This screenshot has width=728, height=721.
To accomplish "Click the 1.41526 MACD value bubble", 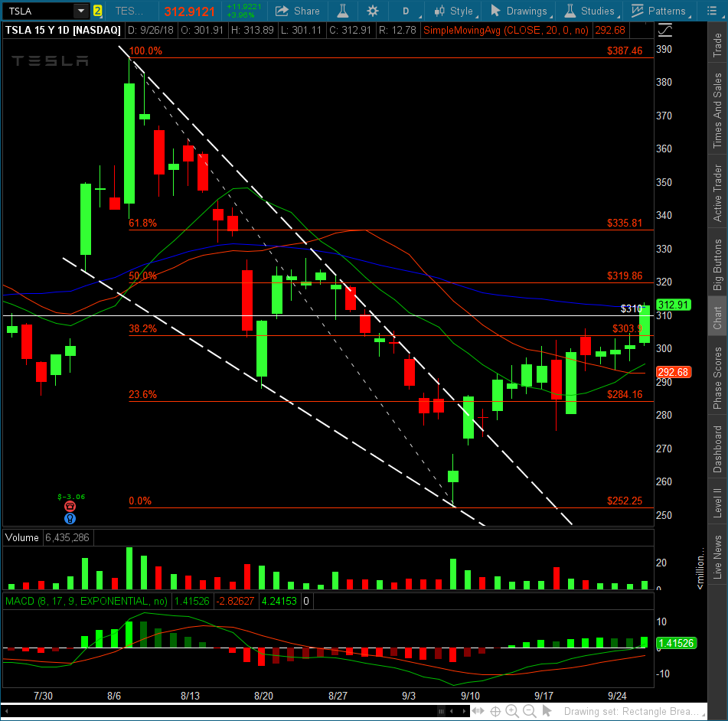I will coord(676,643).
